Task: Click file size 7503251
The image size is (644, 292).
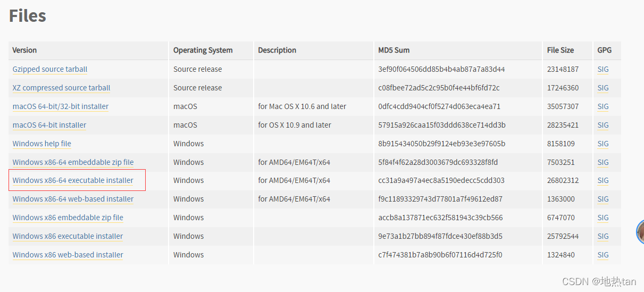Action: point(561,162)
